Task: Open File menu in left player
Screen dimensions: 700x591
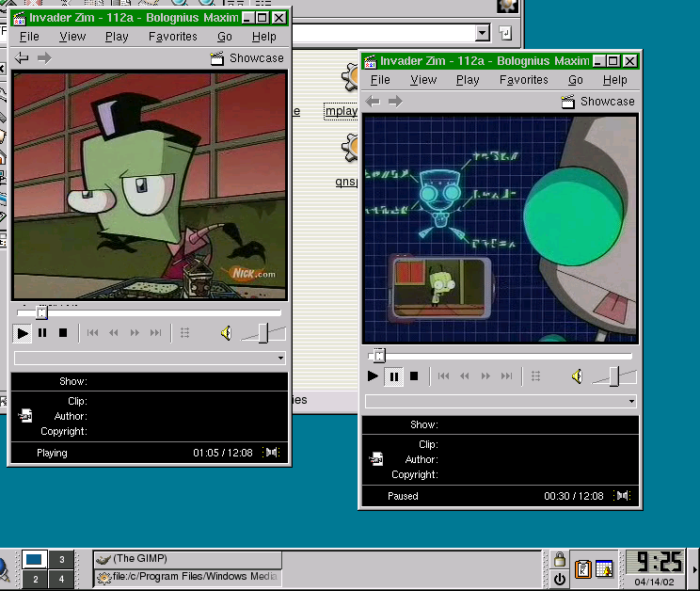Action: 29,37
